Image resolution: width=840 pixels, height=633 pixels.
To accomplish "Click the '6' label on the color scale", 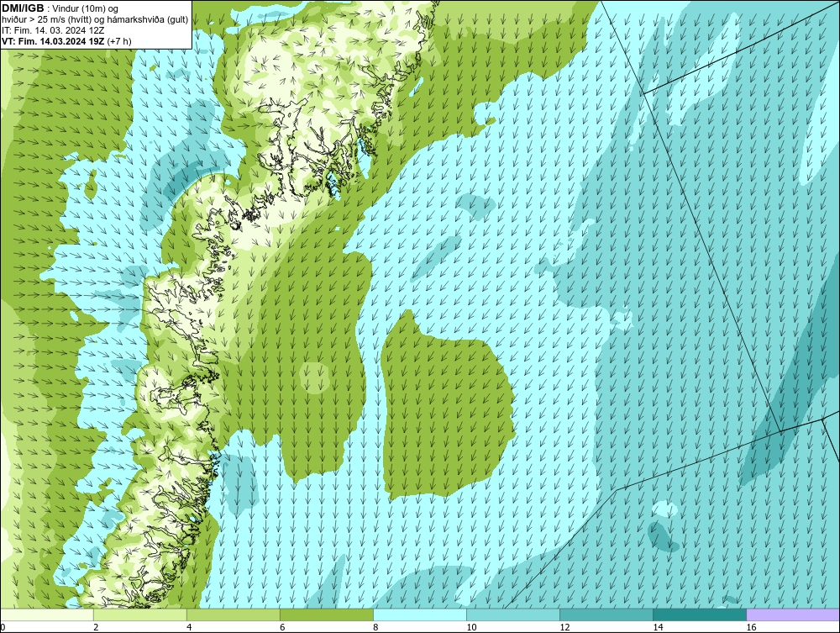I will (x=282, y=627).
